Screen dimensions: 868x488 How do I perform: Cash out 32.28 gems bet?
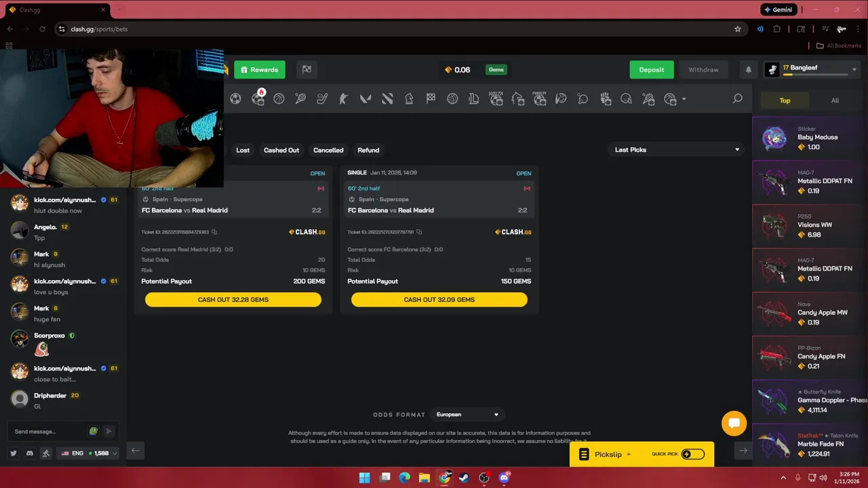coord(233,300)
